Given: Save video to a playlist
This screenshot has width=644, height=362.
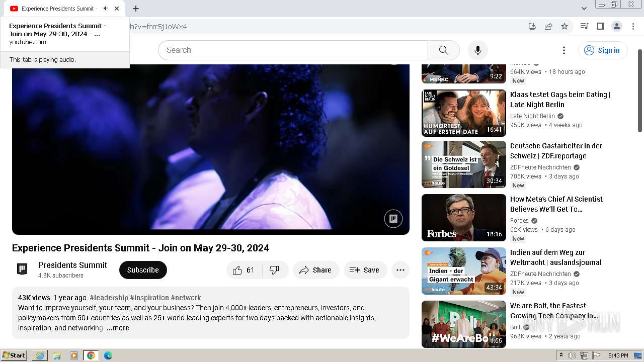Looking at the screenshot, I should [x=365, y=270].
